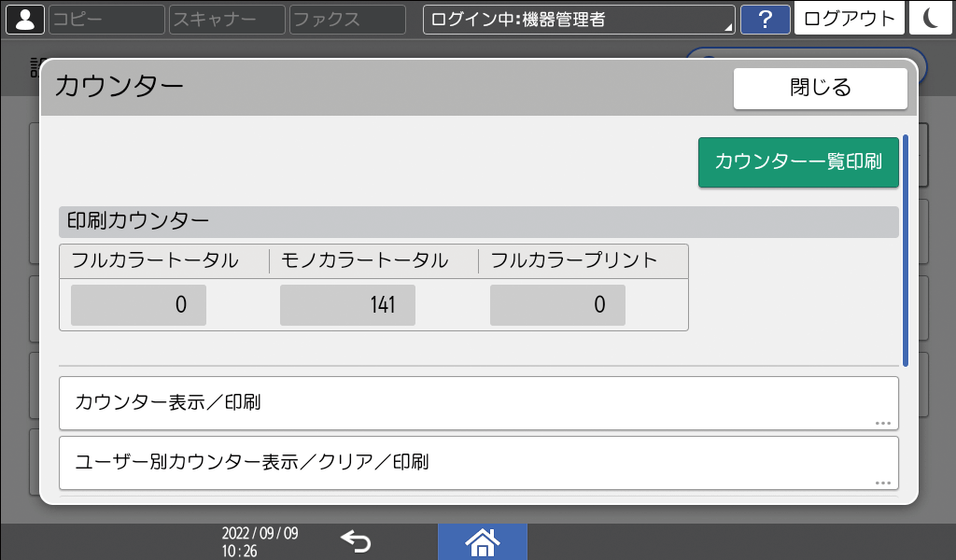
Task: Go back using the return arrow
Action: point(358,540)
